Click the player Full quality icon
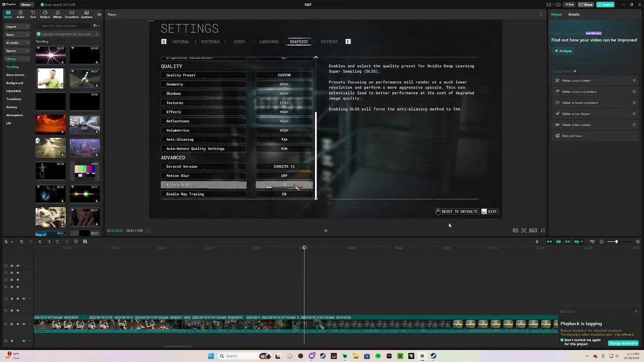 pos(516,230)
